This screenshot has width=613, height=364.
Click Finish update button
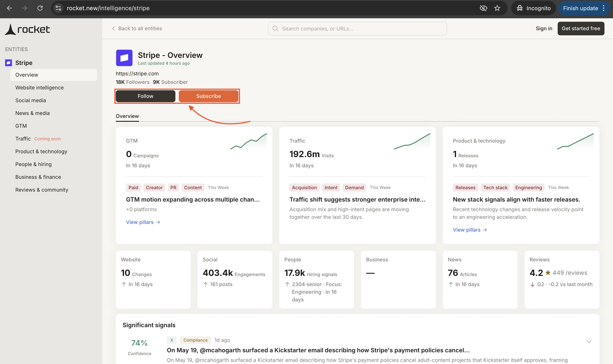coord(580,8)
